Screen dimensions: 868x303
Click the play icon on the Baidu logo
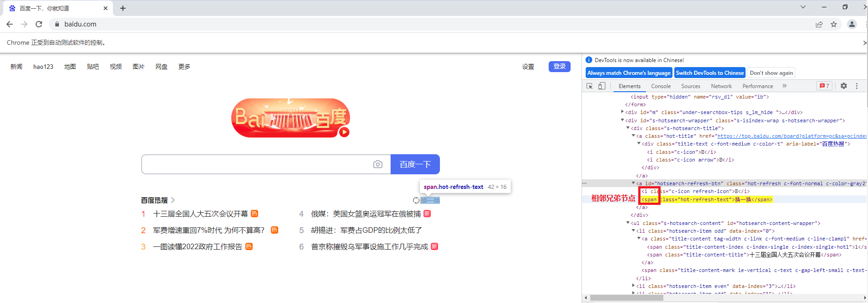point(344,132)
